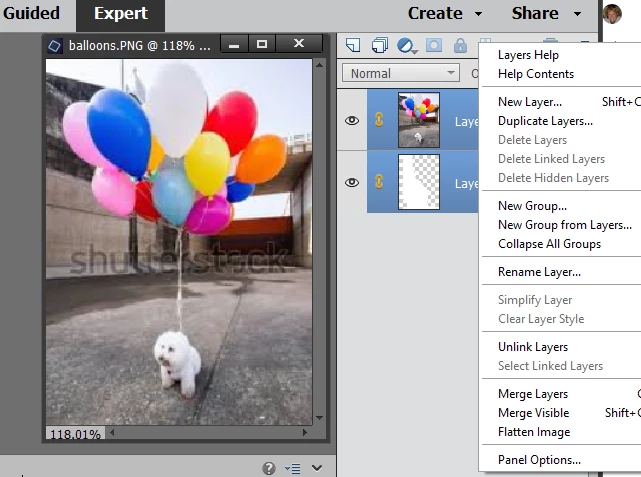Click the horizontal scrollbar right arrow
This screenshot has height=477, width=641.
(x=305, y=432)
